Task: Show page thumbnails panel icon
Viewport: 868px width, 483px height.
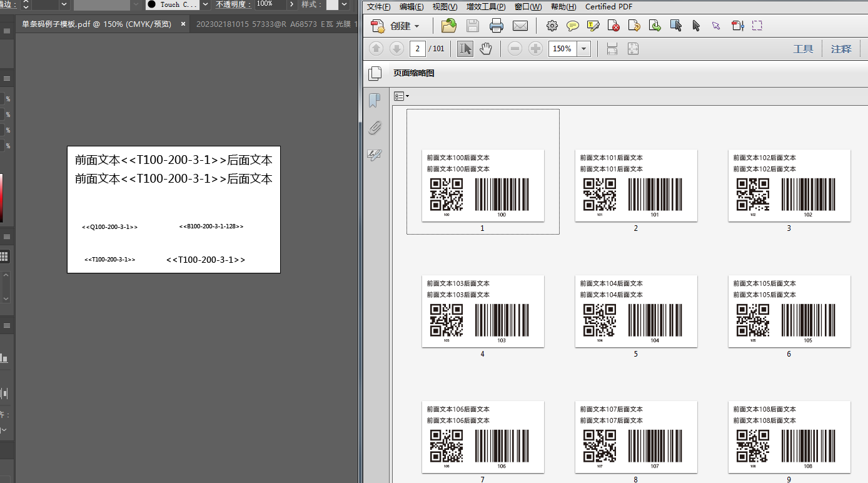Action: (x=375, y=73)
